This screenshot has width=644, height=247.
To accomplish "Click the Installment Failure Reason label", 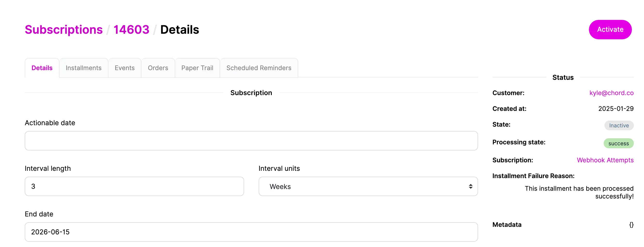I will tap(533, 176).
